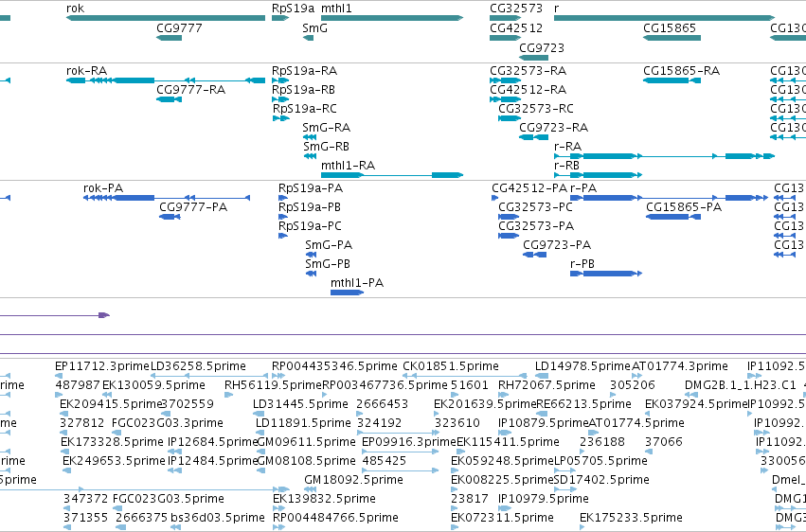Image resolution: width=806 pixels, height=532 pixels.
Task: Click EST label bs36d03.5prime
Action: click(x=218, y=518)
